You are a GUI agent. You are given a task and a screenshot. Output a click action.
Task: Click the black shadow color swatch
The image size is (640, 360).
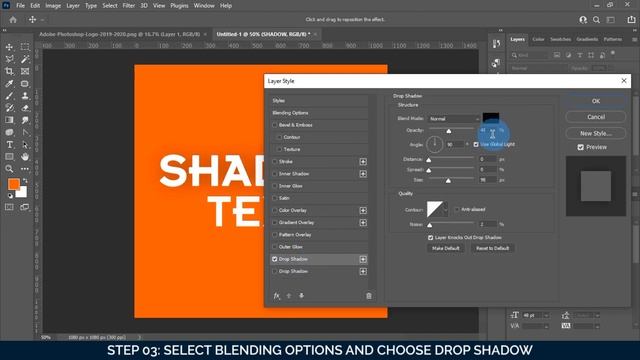tap(491, 118)
